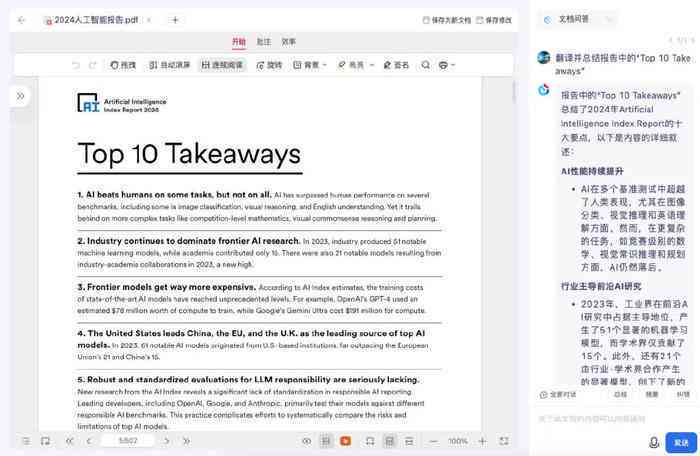Click the orange icon in bottom bar

pyautogui.click(x=346, y=441)
